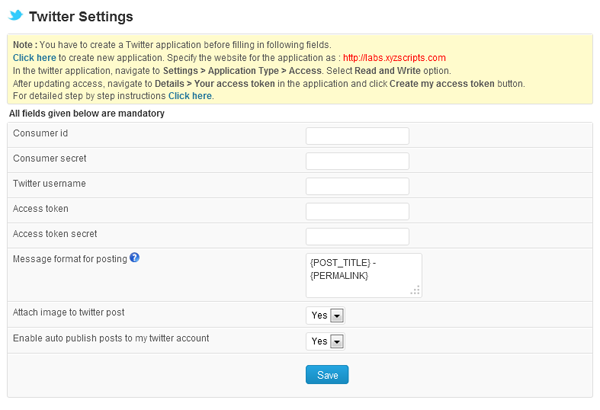600x410 pixels.
Task: Click into the Consumer secret field
Action: coord(357,161)
